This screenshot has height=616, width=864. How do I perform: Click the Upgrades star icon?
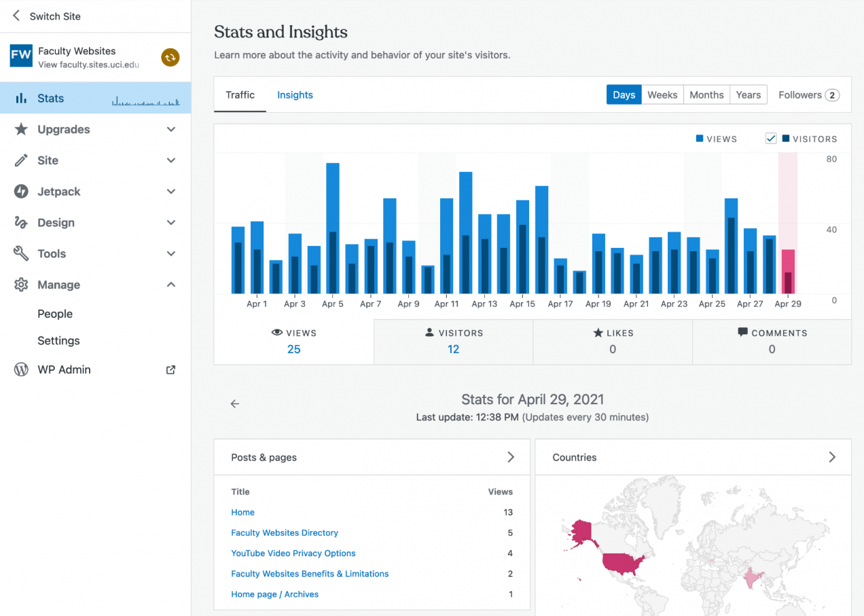coord(21,129)
